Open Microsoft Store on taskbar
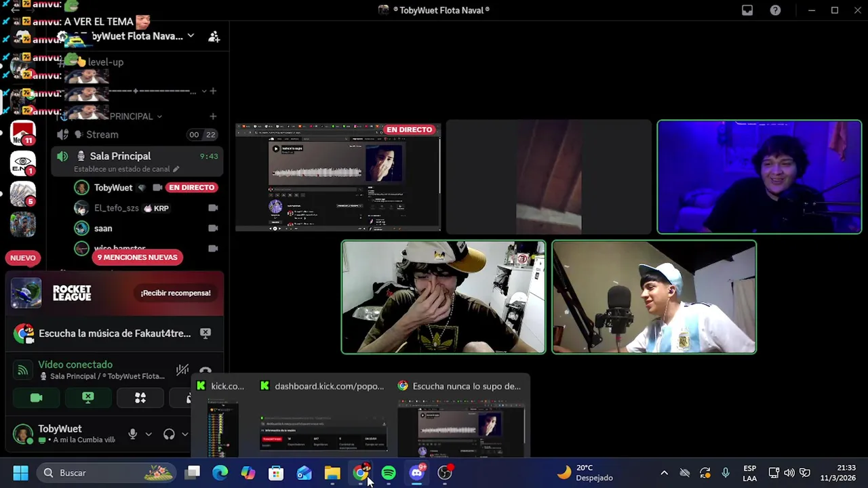Viewport: 868px width, 488px height. point(276,472)
